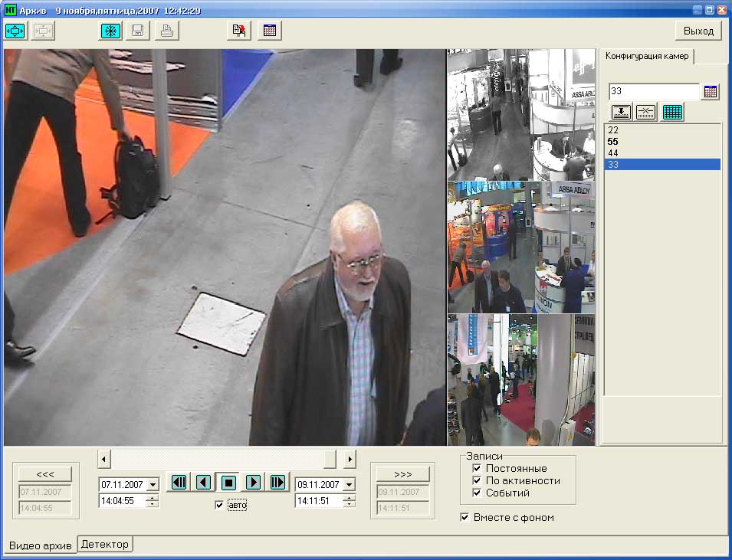Stop archive playback
This screenshot has width=732, height=560.
pyautogui.click(x=228, y=483)
